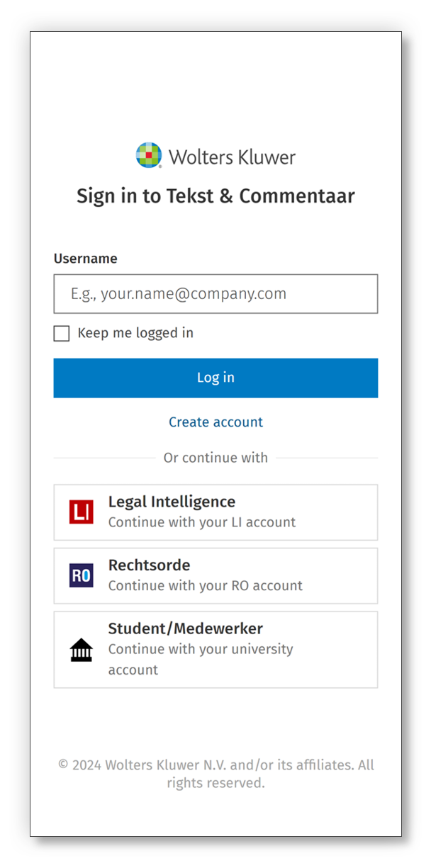The width and height of the screenshot is (431, 868).
Task: Tick the Keep me logged in checkbox
Action: pos(62,333)
